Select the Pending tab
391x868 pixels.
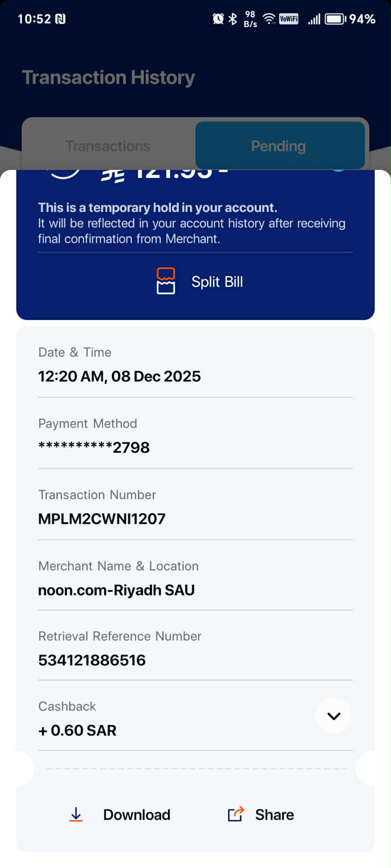click(x=279, y=146)
